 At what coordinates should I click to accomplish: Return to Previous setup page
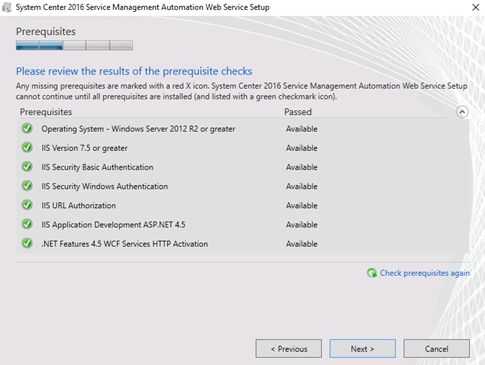pyautogui.click(x=289, y=349)
